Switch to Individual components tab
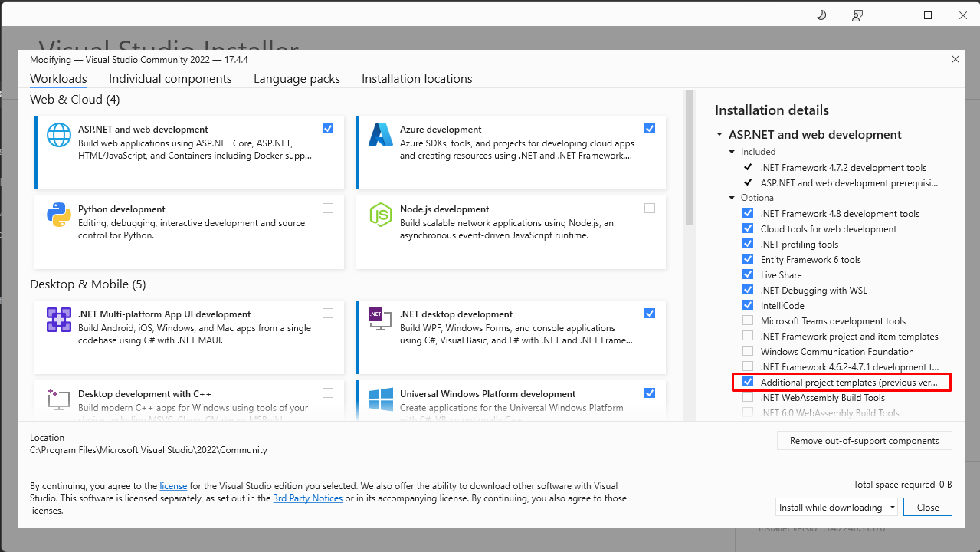980x552 pixels. 170,78
